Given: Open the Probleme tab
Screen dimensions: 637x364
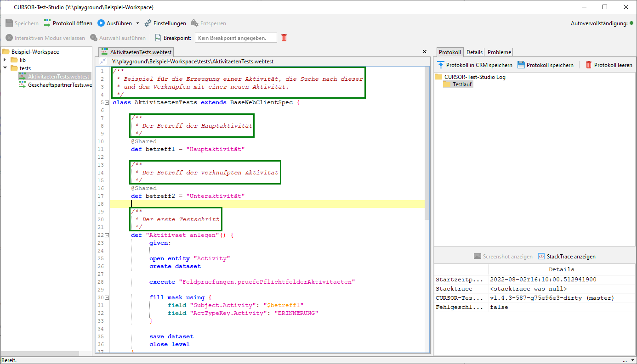Looking at the screenshot, I should (x=499, y=52).
